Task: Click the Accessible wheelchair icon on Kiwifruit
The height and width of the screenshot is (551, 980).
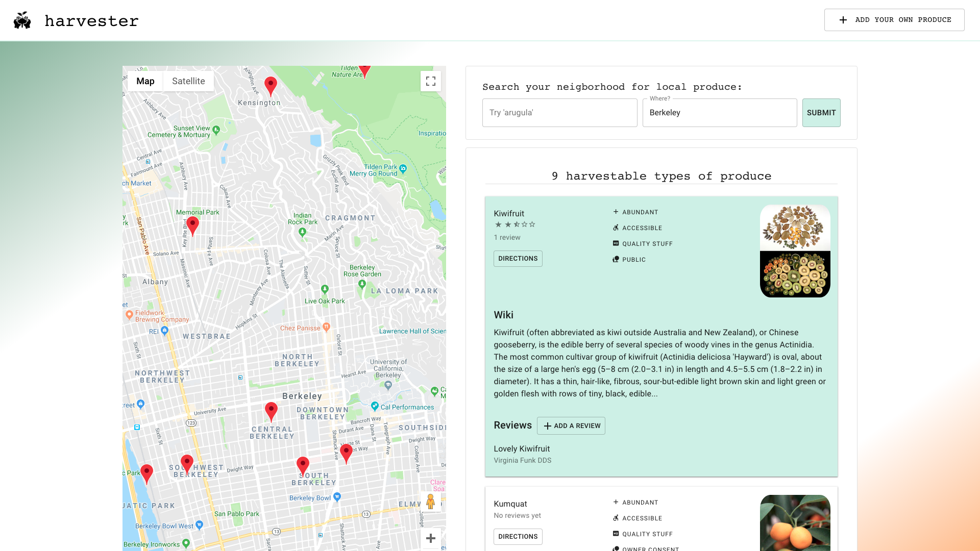Action: (616, 228)
